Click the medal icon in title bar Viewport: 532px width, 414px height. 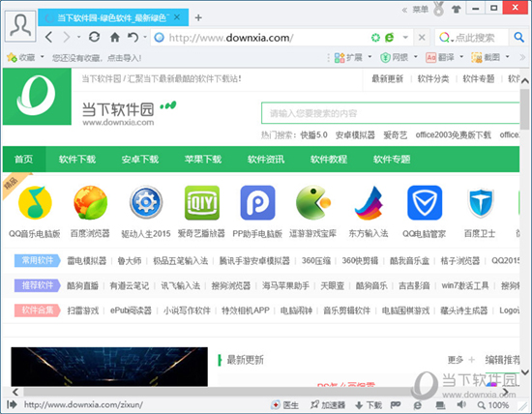pyautogui.click(x=439, y=9)
